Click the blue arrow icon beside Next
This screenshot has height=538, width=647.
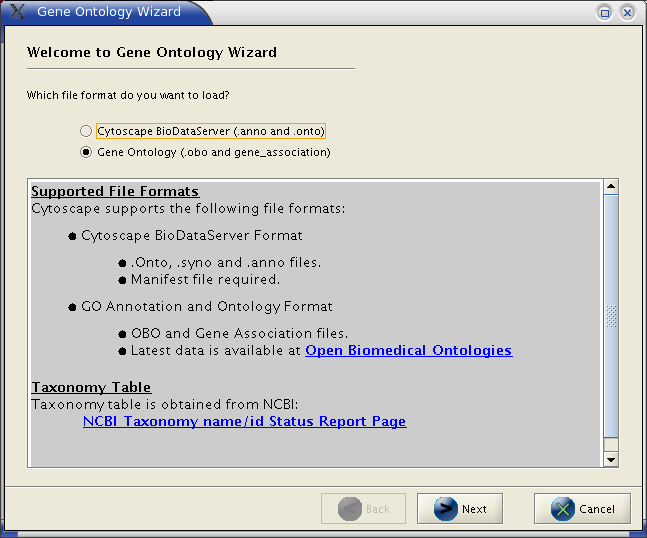445,509
